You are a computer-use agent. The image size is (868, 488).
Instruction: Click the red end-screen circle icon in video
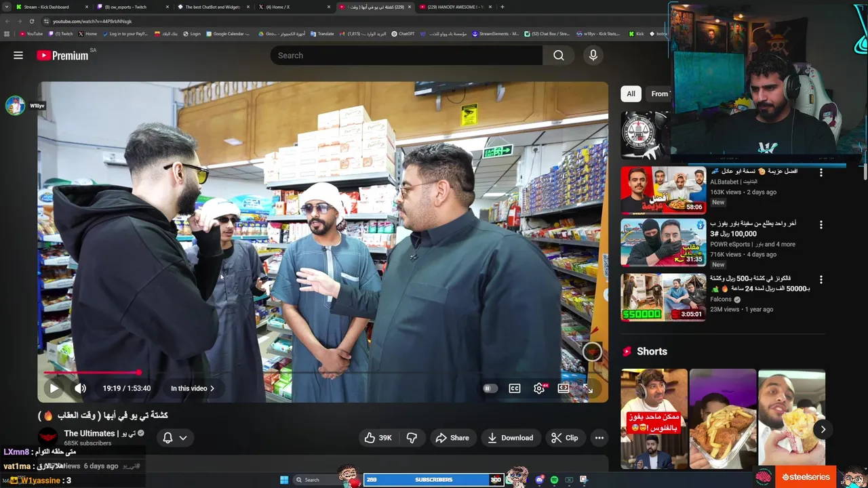point(592,351)
